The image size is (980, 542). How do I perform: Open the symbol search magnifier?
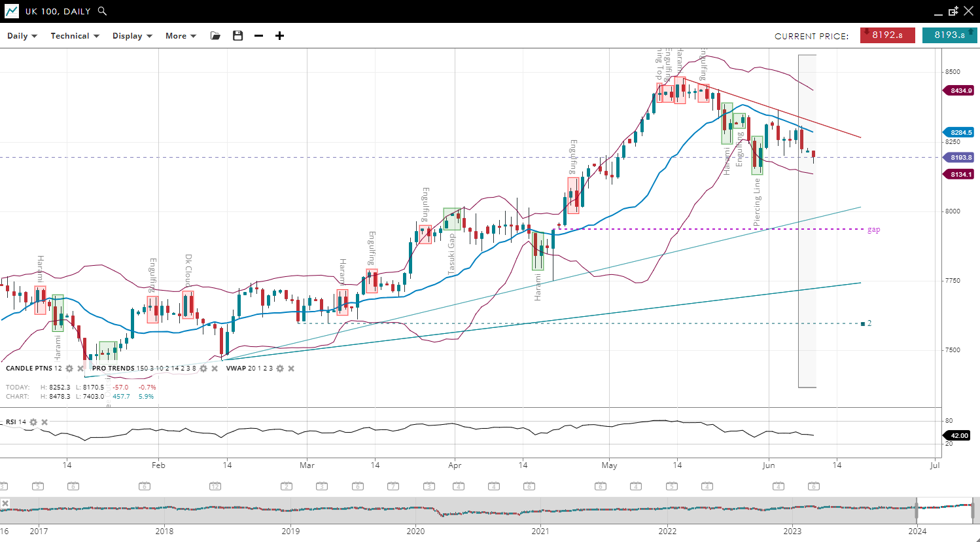102,11
